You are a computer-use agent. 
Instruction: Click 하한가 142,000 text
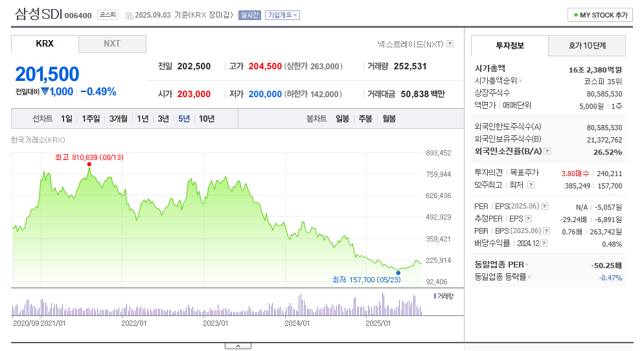[313, 94]
